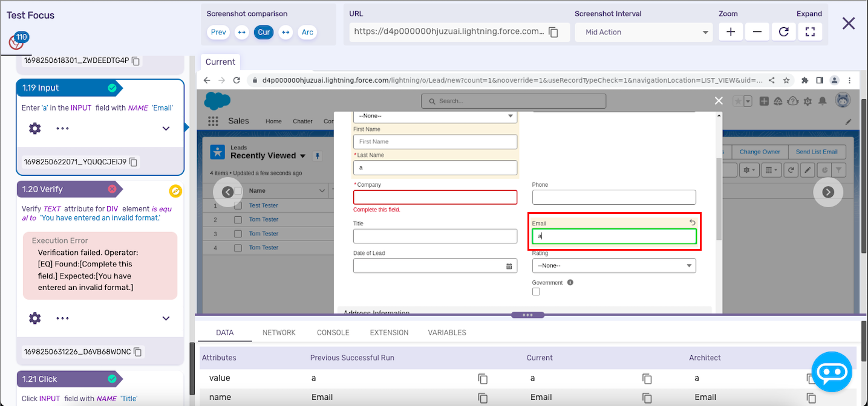Screen dimensions: 868x406
Task: Switch to the NETWORK tab
Action: click(x=279, y=332)
